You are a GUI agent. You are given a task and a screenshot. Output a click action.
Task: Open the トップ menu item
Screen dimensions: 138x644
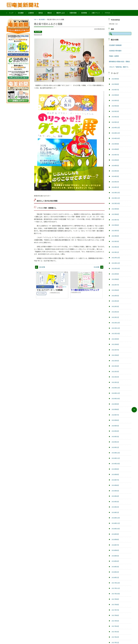click(11, 13)
